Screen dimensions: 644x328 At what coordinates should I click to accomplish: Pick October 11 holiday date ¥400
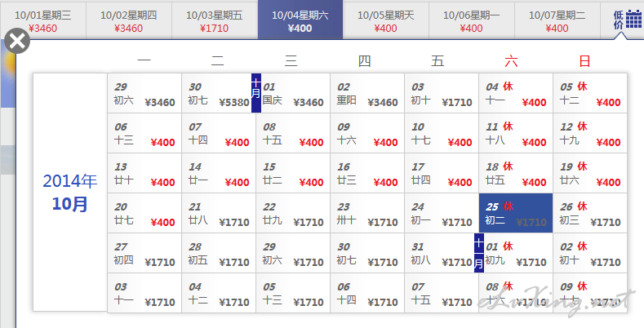516,133
